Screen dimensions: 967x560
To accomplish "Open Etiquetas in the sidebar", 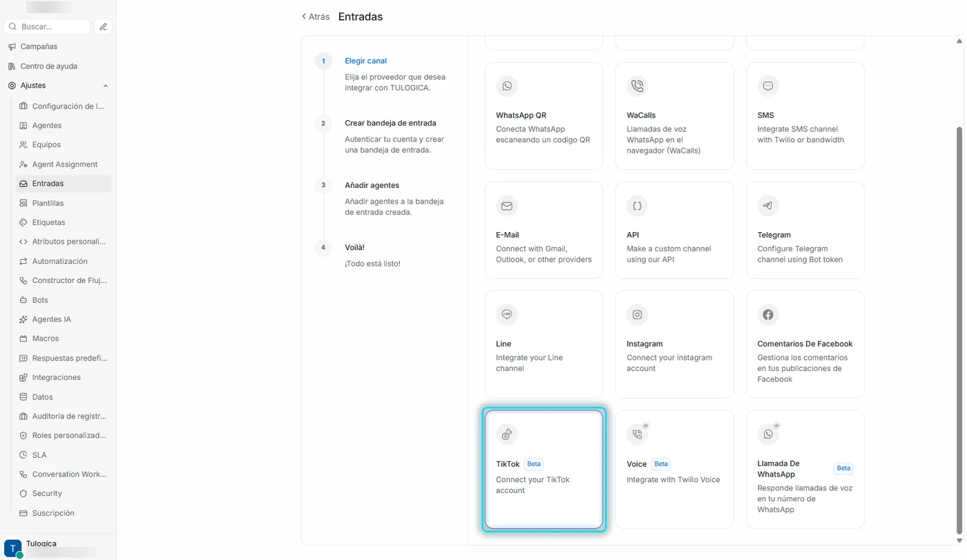I will coord(63,222).
